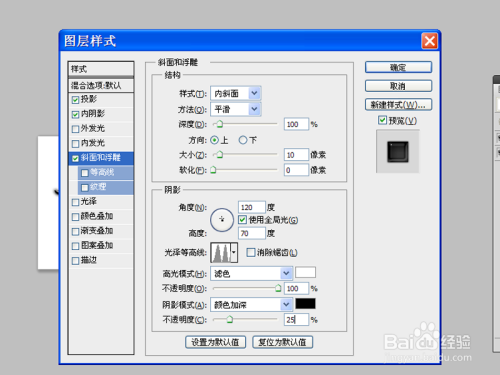Toggle the 斜面和浮雕 checkbox

[x=75, y=158]
